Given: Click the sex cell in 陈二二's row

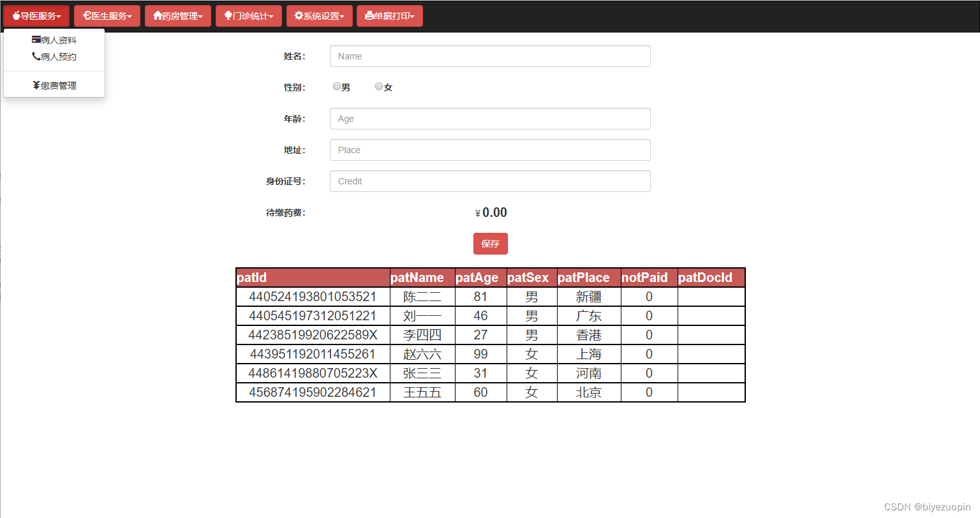Looking at the screenshot, I should tap(531, 297).
